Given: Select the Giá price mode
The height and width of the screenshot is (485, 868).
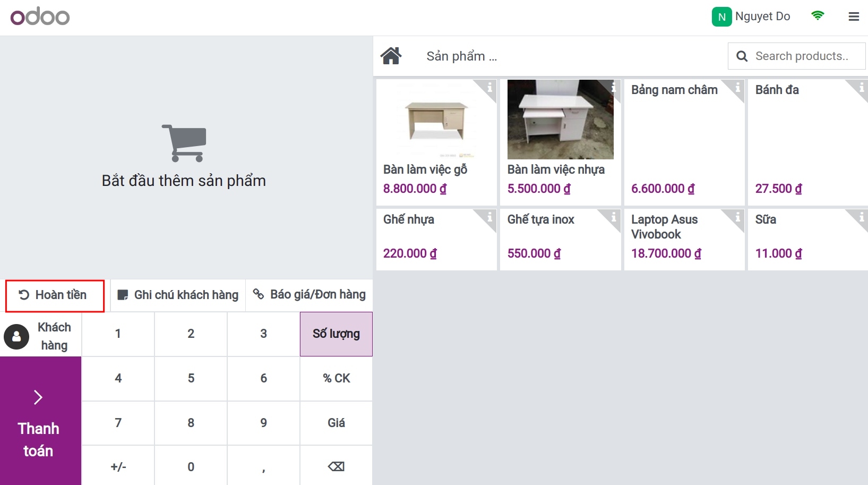Looking at the screenshot, I should point(336,423).
